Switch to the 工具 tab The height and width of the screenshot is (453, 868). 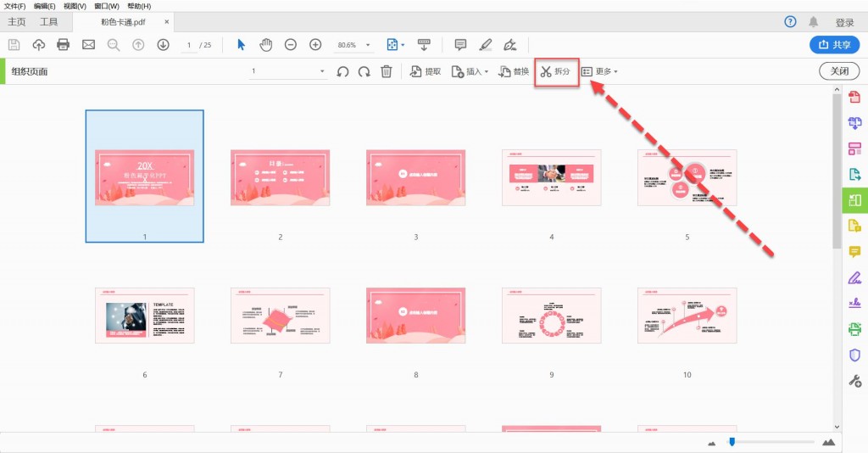click(x=48, y=22)
